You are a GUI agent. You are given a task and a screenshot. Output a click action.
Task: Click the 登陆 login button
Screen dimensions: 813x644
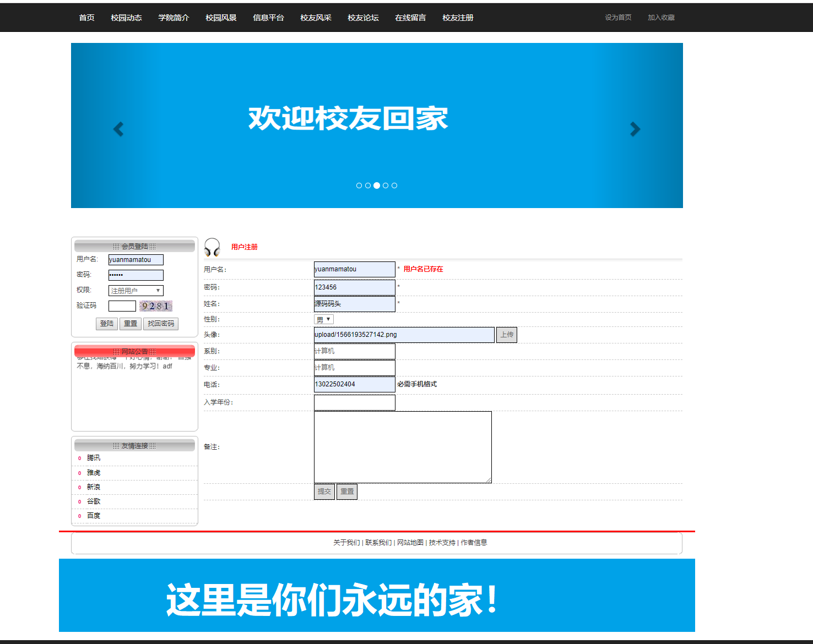pos(107,324)
